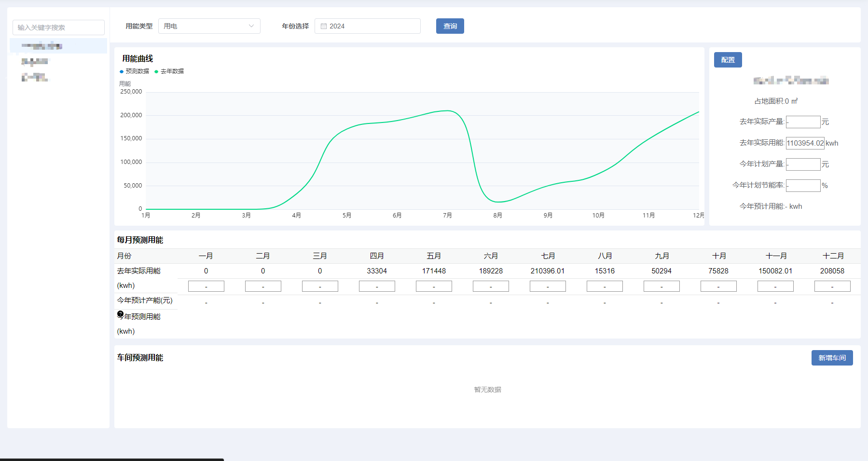Click the 用能曲线 chart title
Screen dimensions: 868x461
138,58
